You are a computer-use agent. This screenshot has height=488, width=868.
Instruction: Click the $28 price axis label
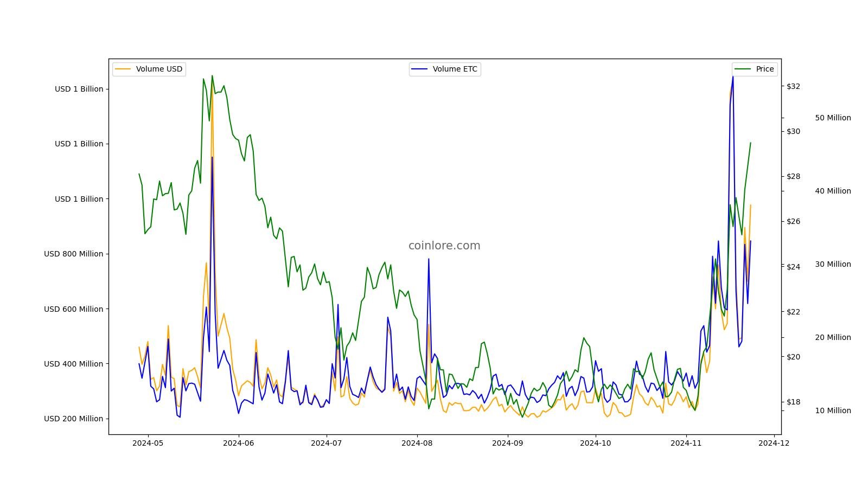pos(793,176)
